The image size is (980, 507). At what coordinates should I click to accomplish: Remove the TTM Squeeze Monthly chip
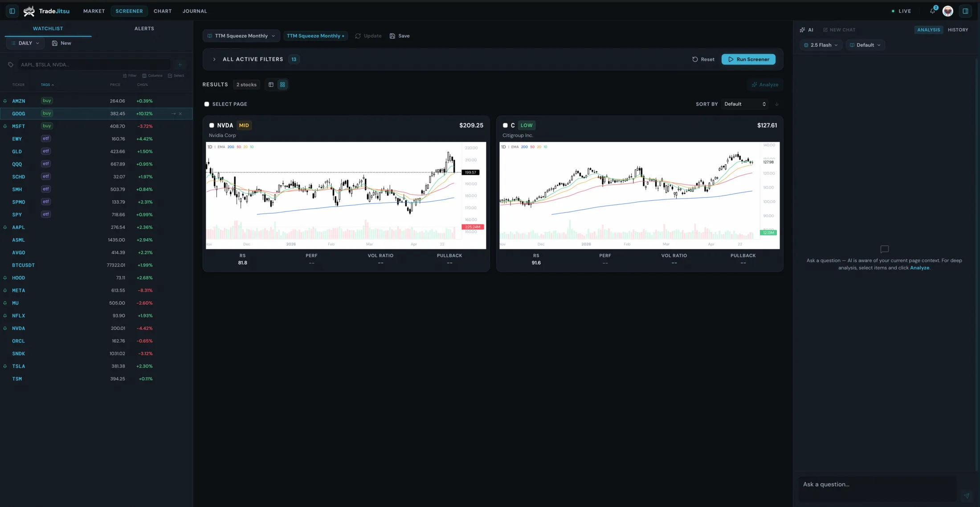343,36
